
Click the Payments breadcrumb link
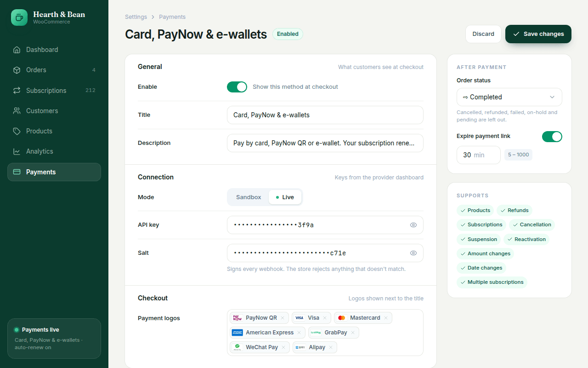coord(172,17)
